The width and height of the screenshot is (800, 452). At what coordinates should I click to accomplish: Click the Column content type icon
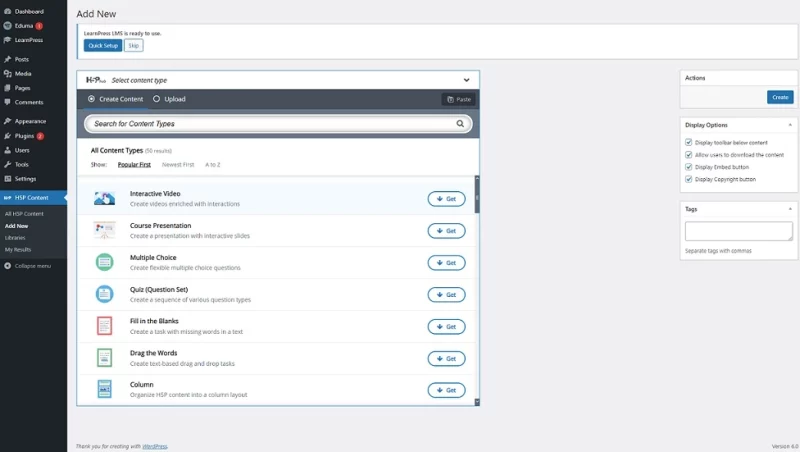coord(104,389)
